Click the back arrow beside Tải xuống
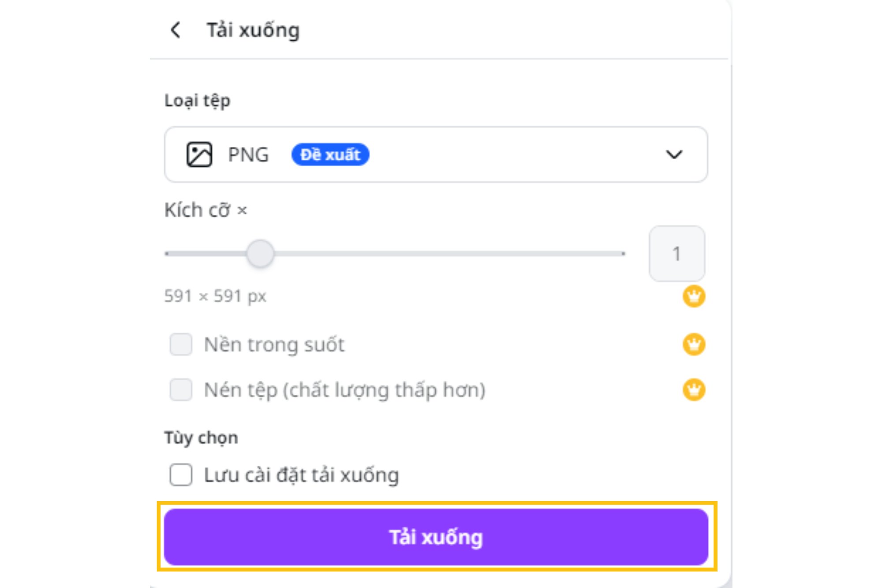The width and height of the screenshot is (882, 588). pos(176,30)
